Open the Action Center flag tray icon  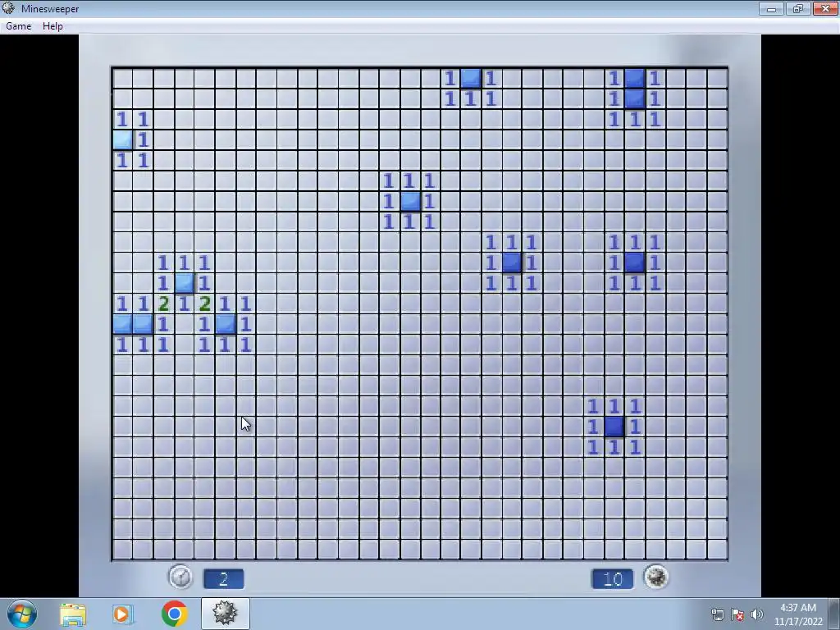click(x=737, y=614)
